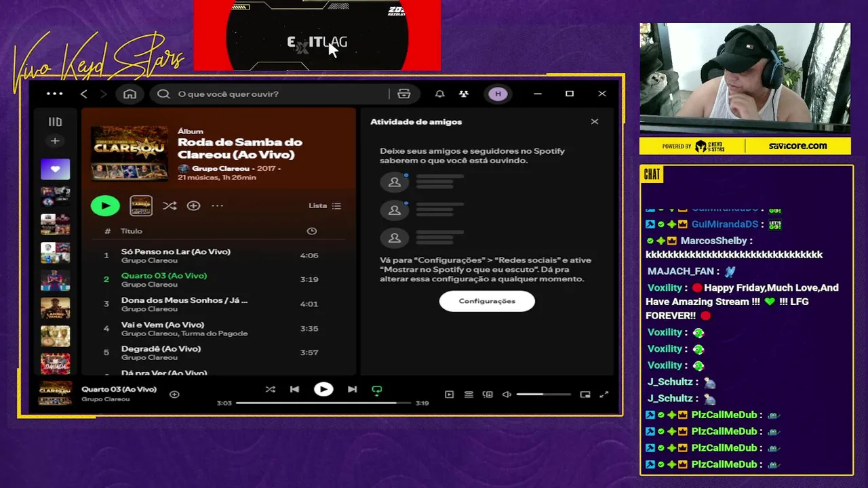Seek within the song progress bar
This screenshot has width=868, height=488.
(323, 403)
